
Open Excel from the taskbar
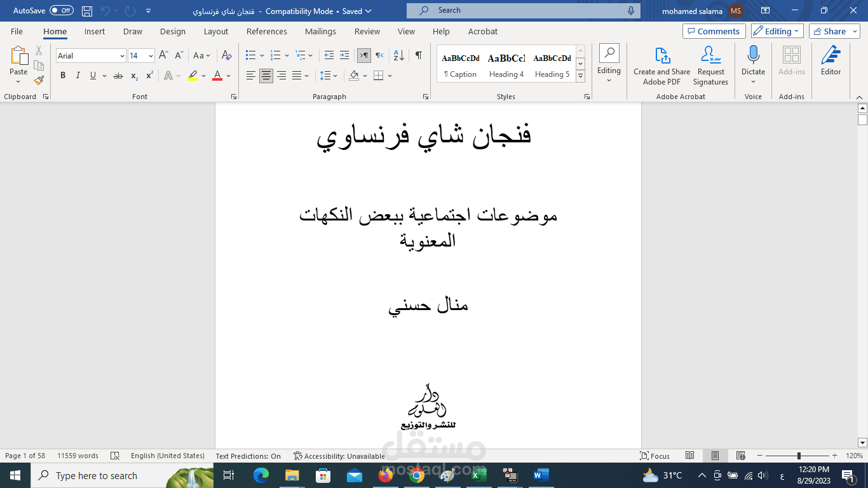tap(478, 475)
